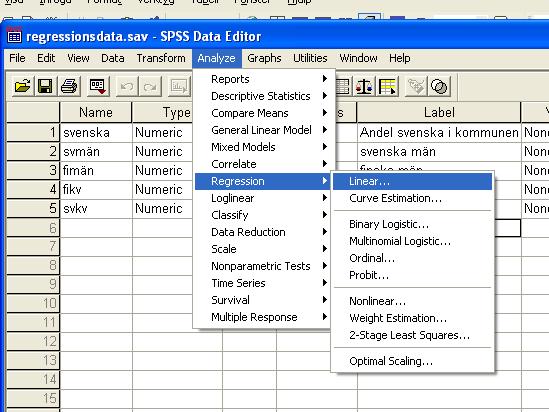Screen dimensions: 549x412
Task: Click the label 'Andel svenska i kommunen'
Action: [x=439, y=133]
